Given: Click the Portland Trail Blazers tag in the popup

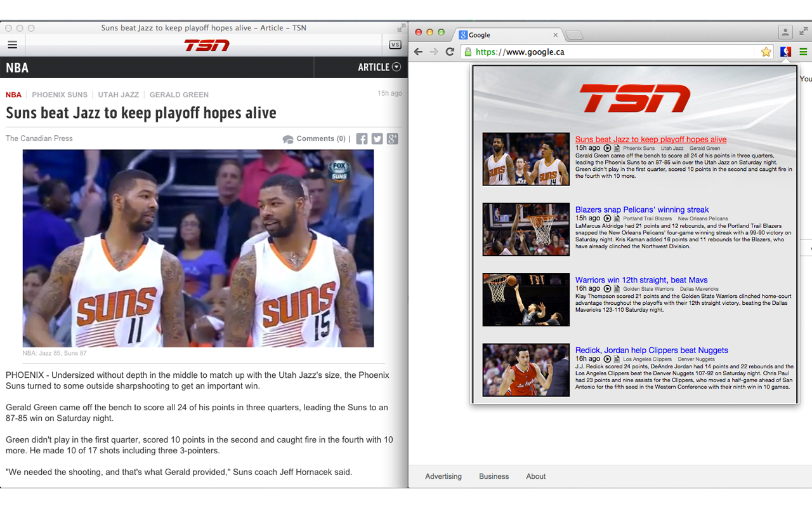Looking at the screenshot, I should coord(648,219).
